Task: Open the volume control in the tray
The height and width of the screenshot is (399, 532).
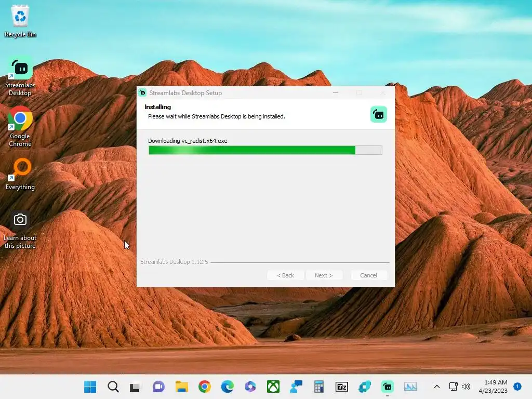Action: click(466, 387)
